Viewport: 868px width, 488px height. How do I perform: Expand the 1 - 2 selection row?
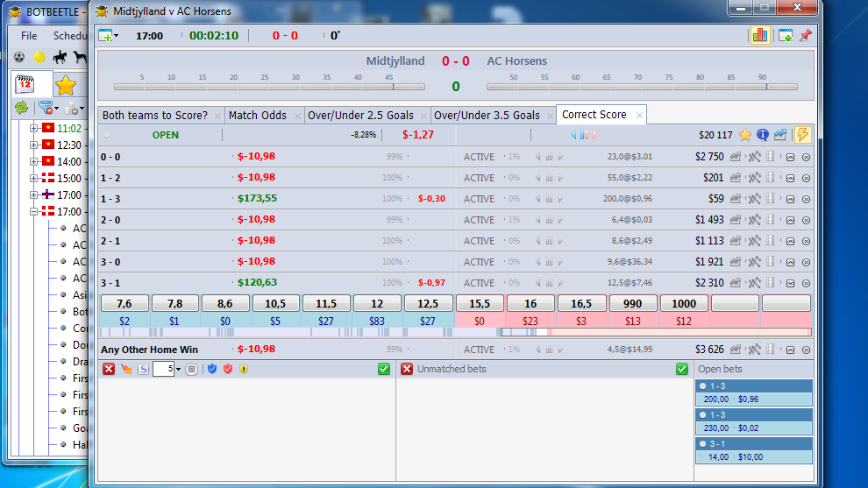tap(790, 178)
